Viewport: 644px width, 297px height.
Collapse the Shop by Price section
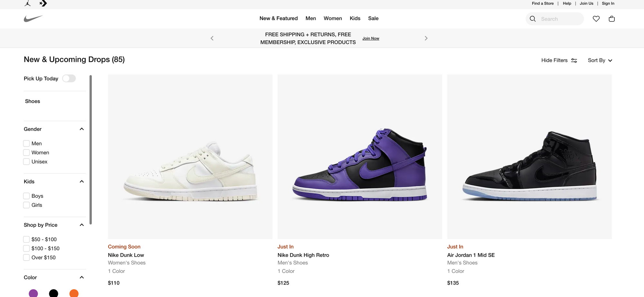pos(81,225)
